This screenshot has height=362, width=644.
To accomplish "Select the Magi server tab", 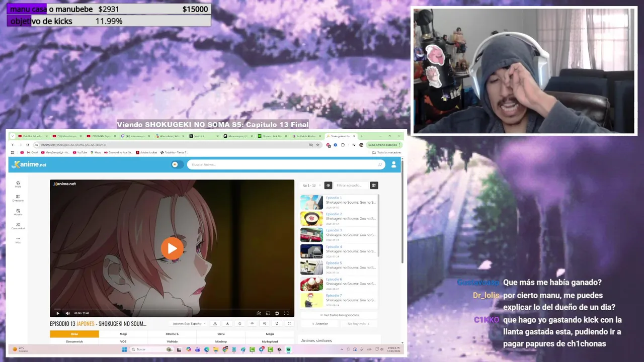I will [123, 334].
